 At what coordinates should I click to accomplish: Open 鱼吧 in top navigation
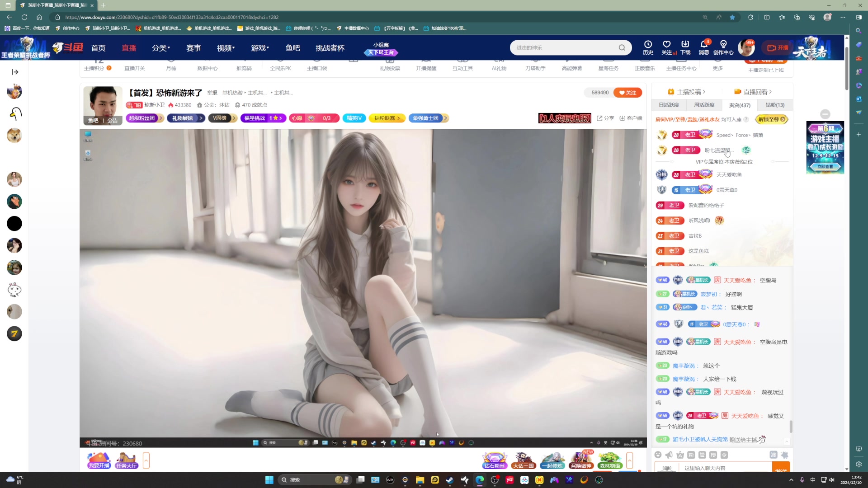coord(292,48)
